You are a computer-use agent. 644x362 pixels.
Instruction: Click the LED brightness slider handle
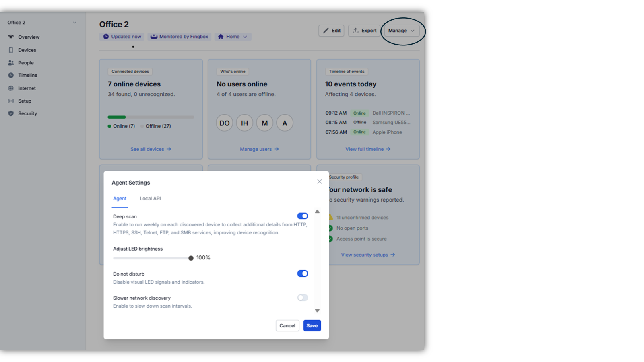click(x=191, y=258)
